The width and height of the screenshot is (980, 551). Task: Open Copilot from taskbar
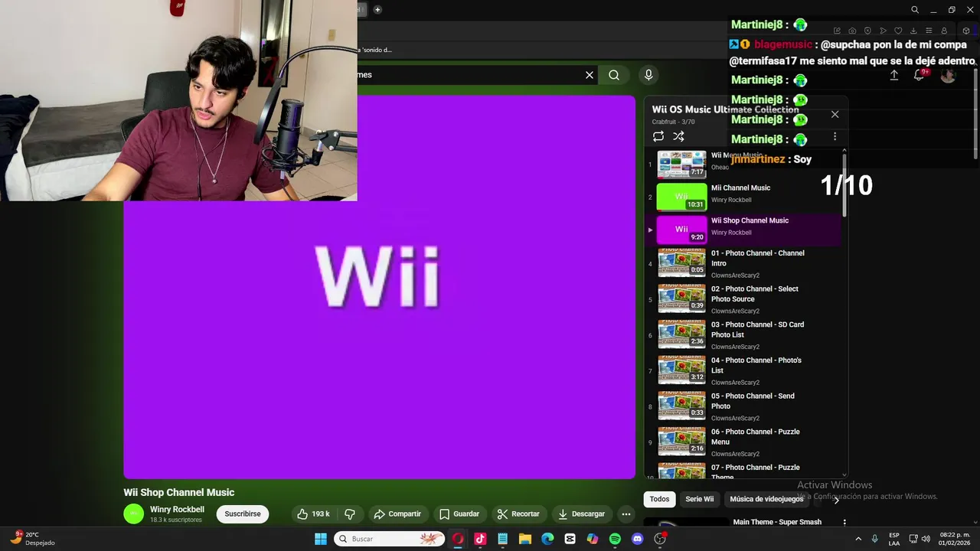pos(593,539)
